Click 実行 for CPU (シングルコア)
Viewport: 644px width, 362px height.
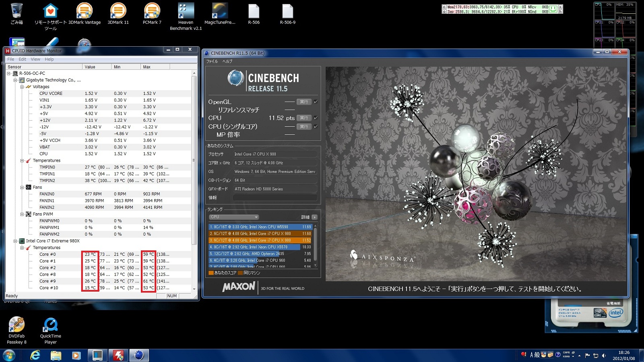(x=304, y=126)
